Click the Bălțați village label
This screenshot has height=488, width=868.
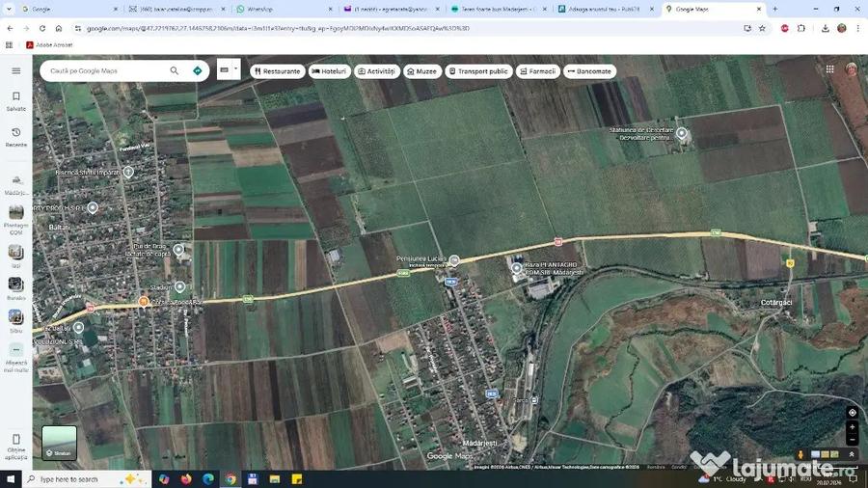(59, 228)
